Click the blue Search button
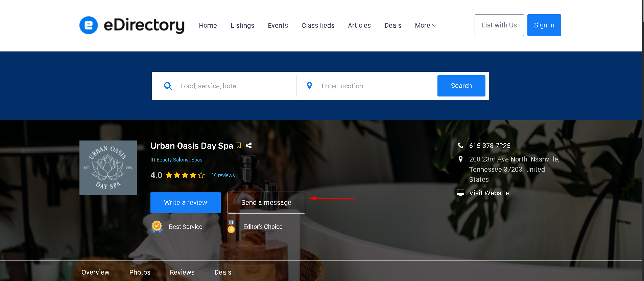This screenshot has width=644, height=281. point(461,86)
